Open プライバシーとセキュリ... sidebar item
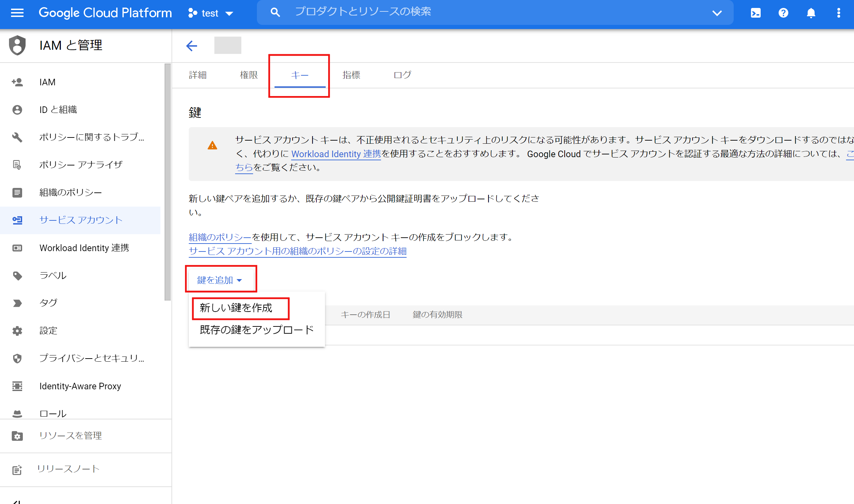 pos(80,359)
